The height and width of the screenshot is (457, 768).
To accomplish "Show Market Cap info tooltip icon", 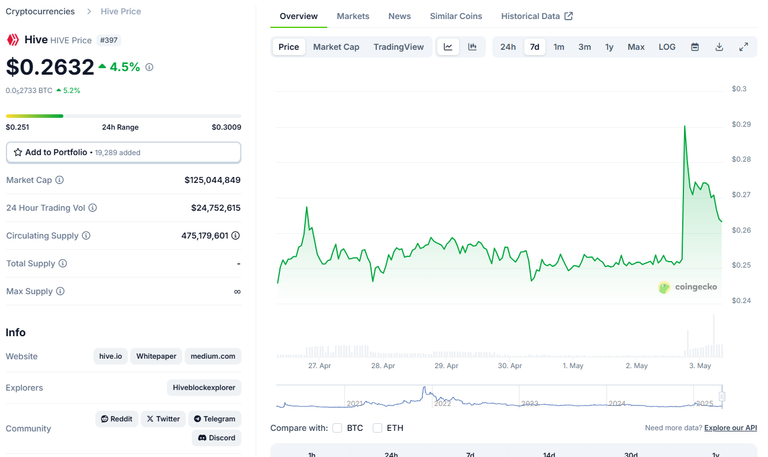I will 59,180.
